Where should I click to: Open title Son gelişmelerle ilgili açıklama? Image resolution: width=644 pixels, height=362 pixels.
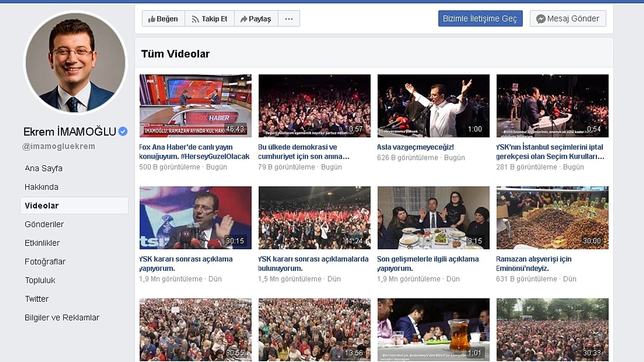click(x=428, y=264)
